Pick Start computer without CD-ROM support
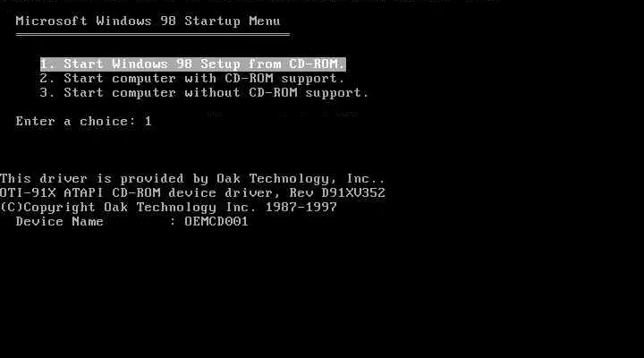Image resolution: width=644 pixels, height=358 pixels. pos(204,93)
